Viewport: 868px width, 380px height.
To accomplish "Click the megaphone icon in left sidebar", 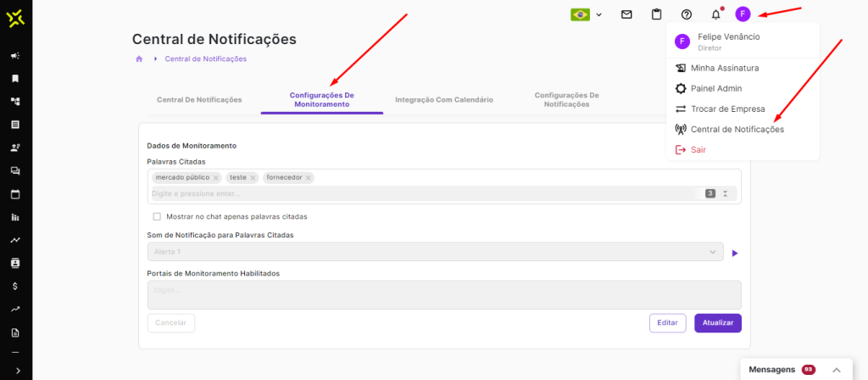I will [x=15, y=56].
